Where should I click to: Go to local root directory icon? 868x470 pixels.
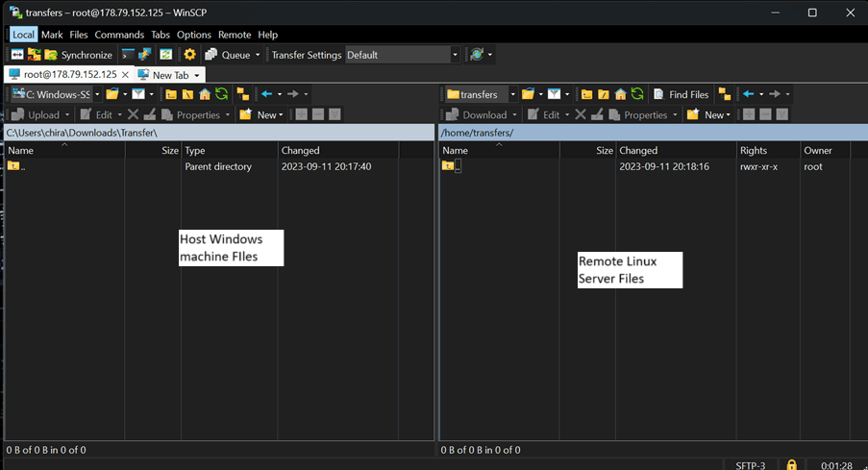click(187, 94)
